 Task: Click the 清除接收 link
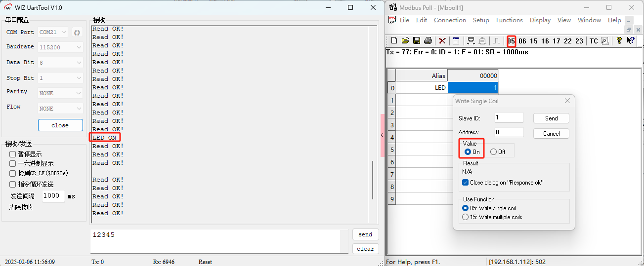tap(21, 207)
